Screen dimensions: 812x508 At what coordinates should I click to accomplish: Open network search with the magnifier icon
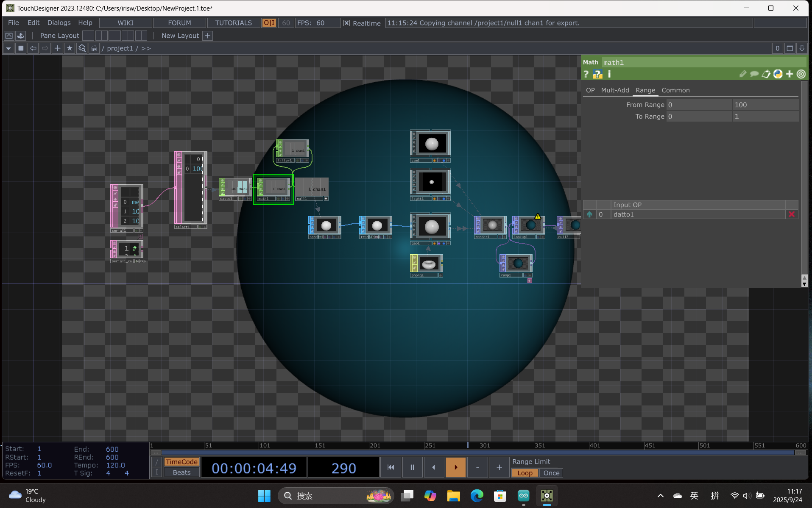pos(82,48)
